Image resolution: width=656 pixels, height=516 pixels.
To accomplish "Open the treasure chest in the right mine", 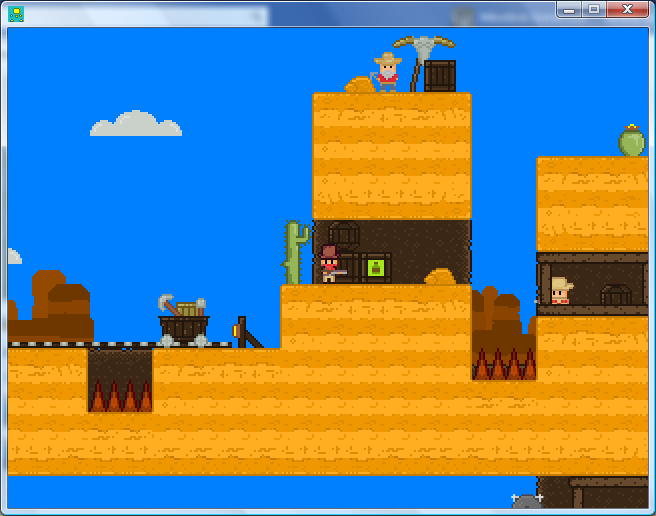I will click(615, 294).
